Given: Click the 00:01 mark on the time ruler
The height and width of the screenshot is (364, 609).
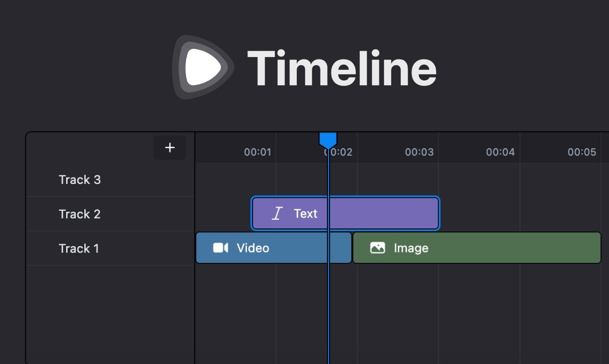Looking at the screenshot, I should tap(258, 152).
